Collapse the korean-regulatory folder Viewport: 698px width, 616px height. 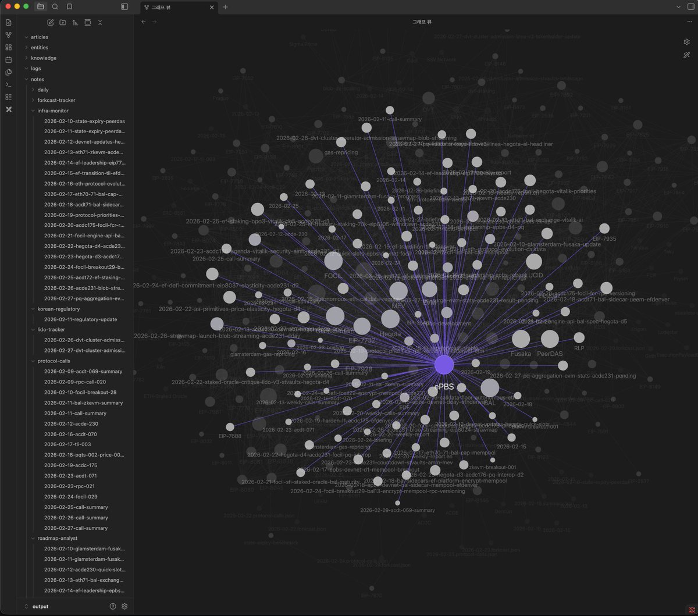pyautogui.click(x=58, y=309)
